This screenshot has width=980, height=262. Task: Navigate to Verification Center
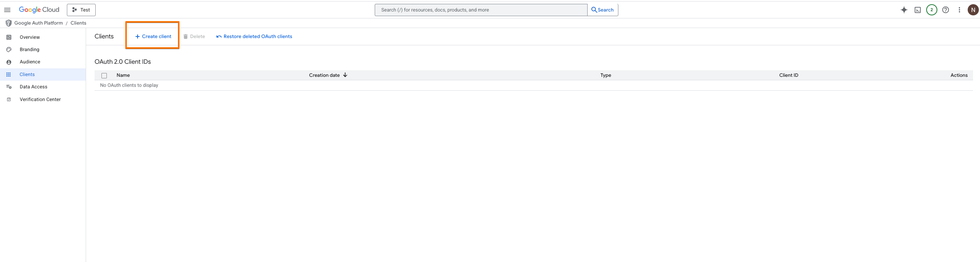coord(40,99)
